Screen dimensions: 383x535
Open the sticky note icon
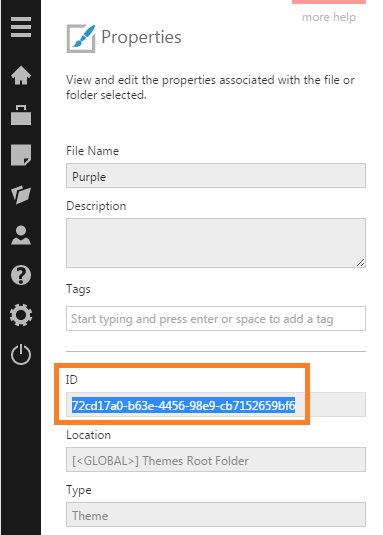[21, 155]
